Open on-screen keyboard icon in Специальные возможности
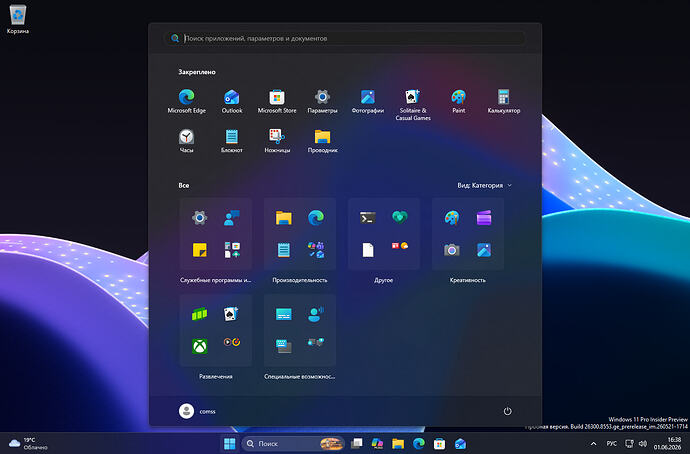Image resolution: width=690 pixels, height=454 pixels. tap(284, 346)
